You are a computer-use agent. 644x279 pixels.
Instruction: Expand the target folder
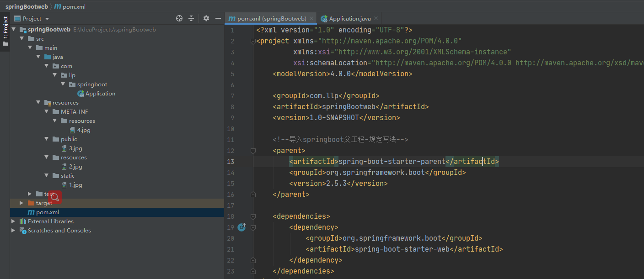pos(22,203)
